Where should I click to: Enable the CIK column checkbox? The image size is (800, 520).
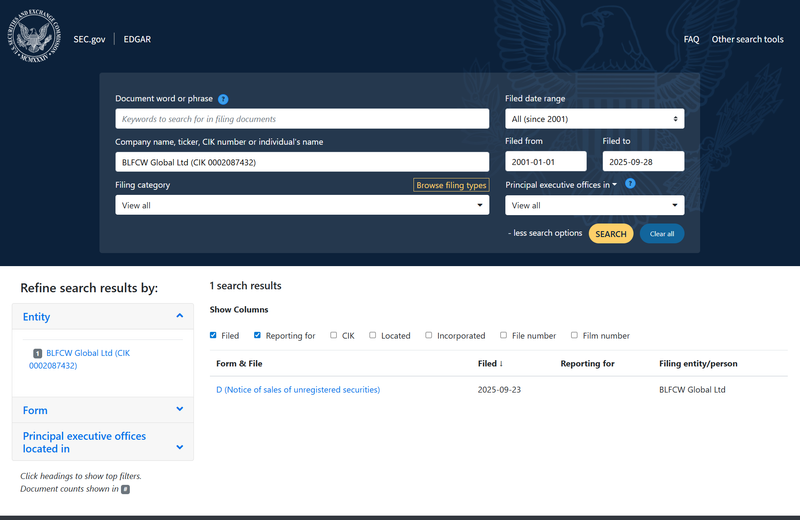coord(334,335)
